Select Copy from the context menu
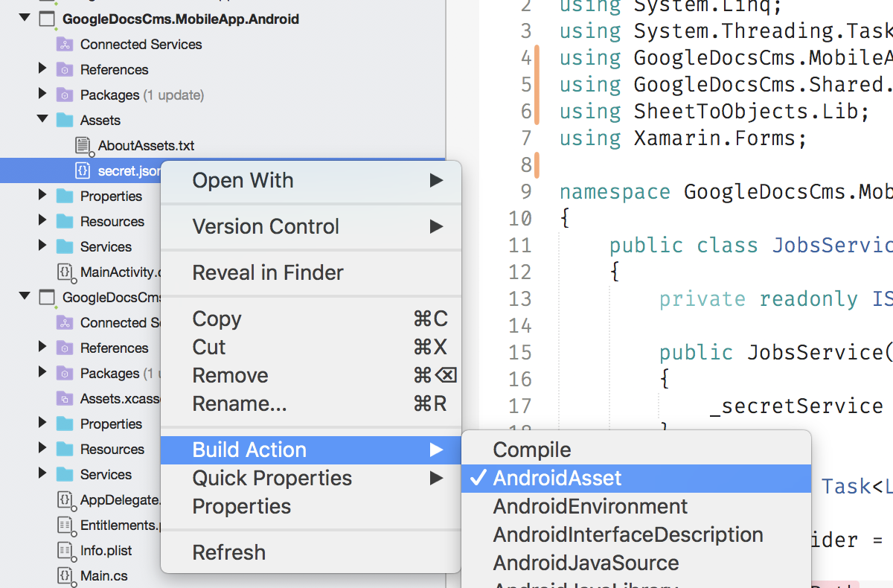Image resolution: width=893 pixels, height=588 pixels. point(311,319)
